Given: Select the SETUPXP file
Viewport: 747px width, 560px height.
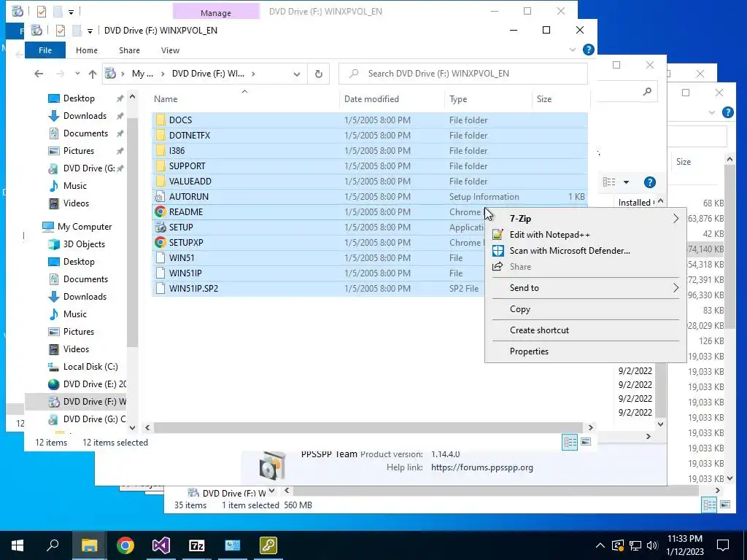Looking at the screenshot, I should (318, 242).
